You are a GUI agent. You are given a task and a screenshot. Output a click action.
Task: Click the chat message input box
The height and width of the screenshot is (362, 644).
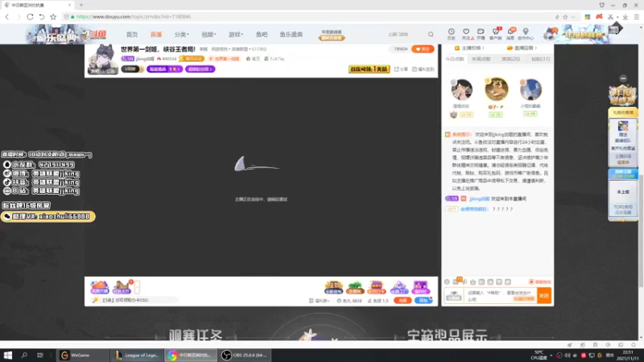pyautogui.click(x=501, y=295)
